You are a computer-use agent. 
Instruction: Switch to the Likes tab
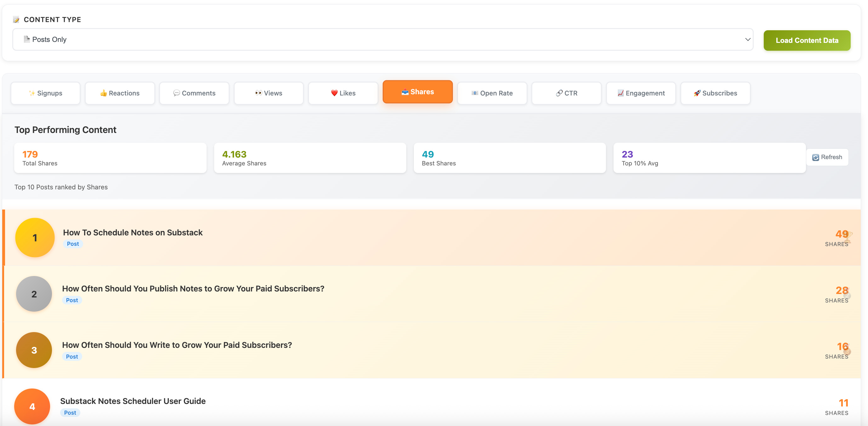pos(343,93)
